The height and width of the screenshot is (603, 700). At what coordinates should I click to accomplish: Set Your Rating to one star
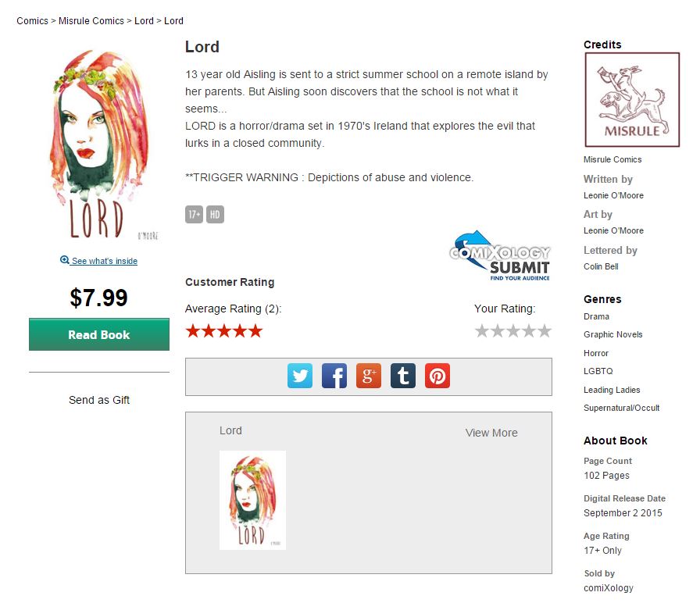482,331
